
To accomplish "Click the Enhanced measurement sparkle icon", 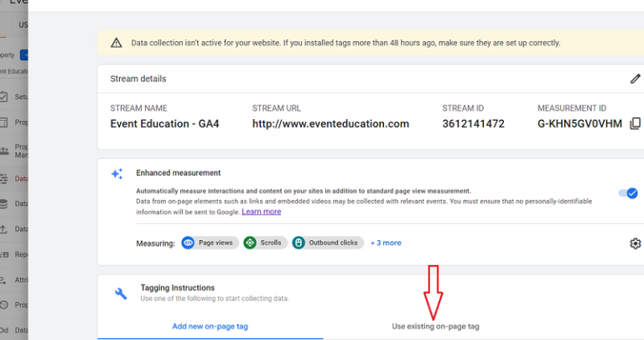I will 117,174.
